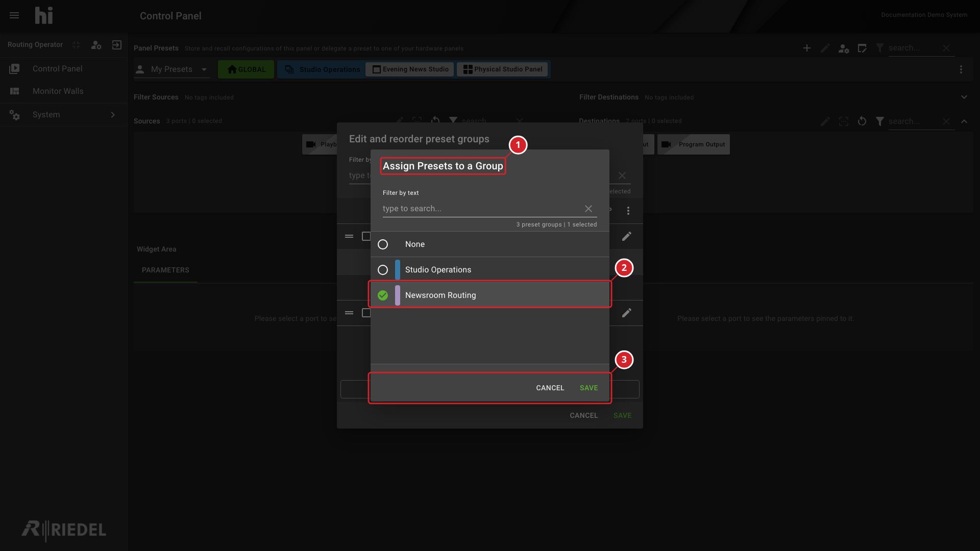
Task: Cancel the Assign Presets to a Group dialog
Action: point(550,388)
